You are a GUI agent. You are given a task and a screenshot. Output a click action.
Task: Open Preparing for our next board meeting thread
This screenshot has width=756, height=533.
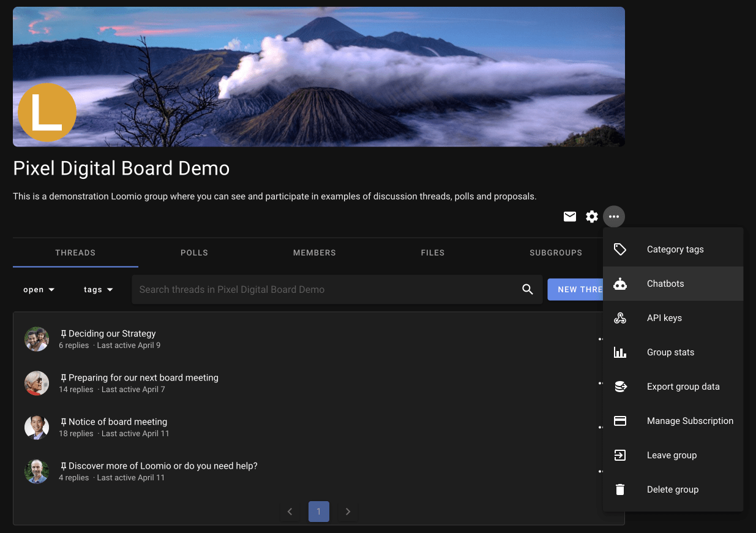(143, 378)
